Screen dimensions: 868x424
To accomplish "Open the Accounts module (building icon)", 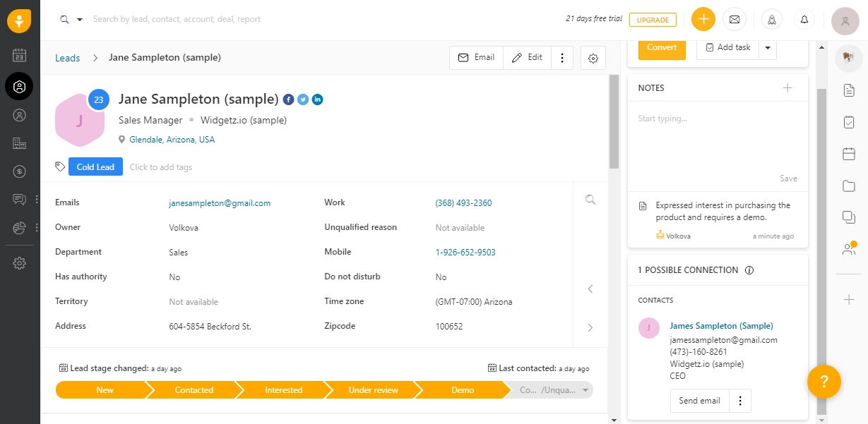I will (x=19, y=143).
